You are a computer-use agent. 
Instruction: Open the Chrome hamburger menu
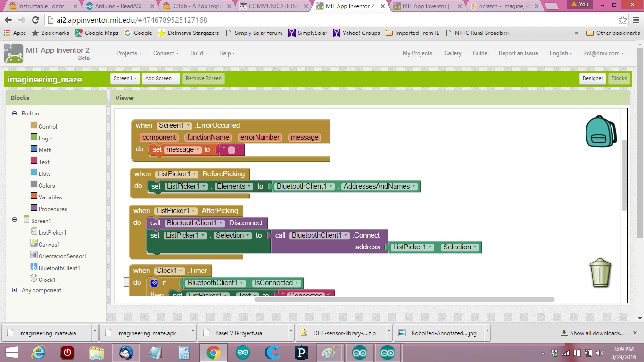tap(636, 20)
